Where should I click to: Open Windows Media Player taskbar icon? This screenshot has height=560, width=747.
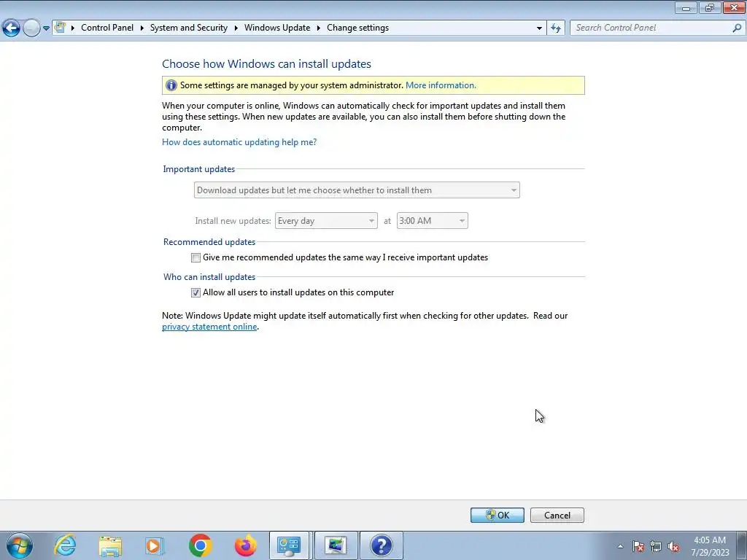click(x=155, y=545)
